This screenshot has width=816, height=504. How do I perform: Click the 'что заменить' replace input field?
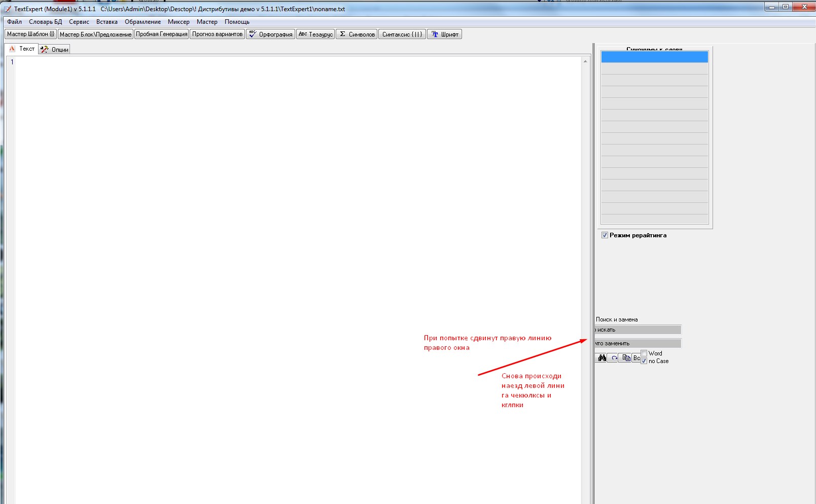[x=638, y=343]
